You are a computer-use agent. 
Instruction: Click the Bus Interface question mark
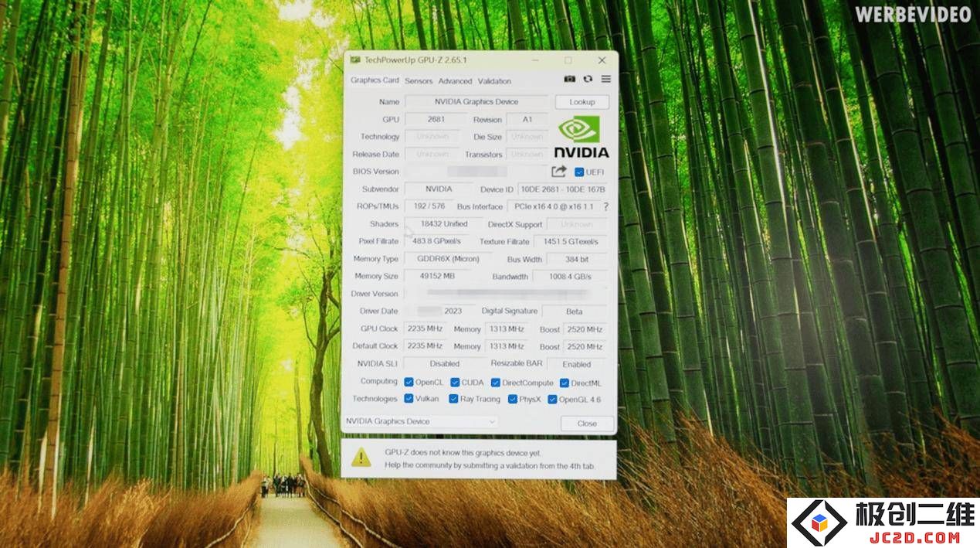click(605, 206)
